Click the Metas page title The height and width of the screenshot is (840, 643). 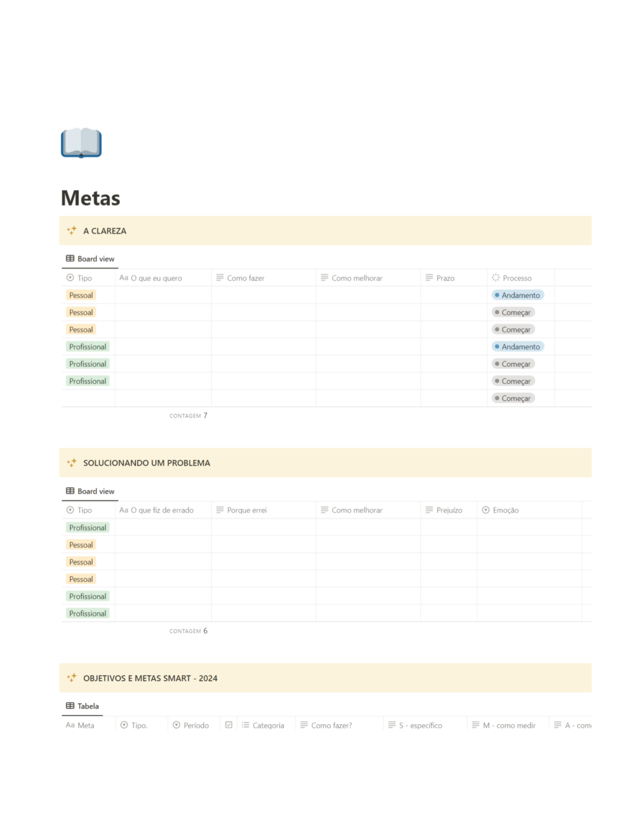[91, 198]
